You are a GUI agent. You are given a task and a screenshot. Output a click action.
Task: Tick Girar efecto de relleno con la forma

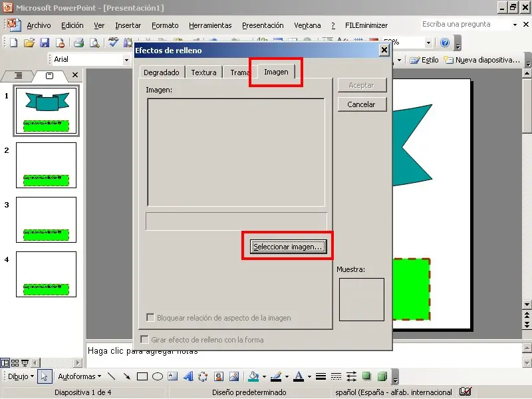(144, 339)
